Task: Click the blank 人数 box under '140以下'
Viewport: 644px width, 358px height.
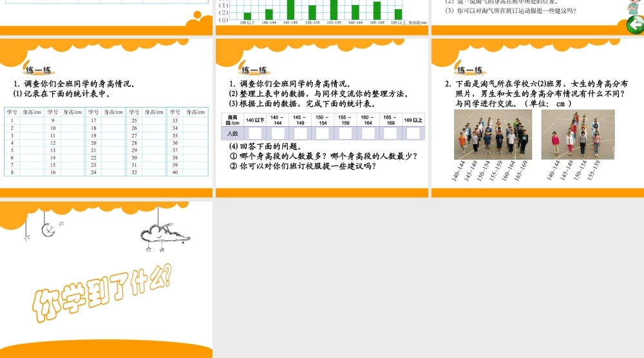Action: [255, 133]
